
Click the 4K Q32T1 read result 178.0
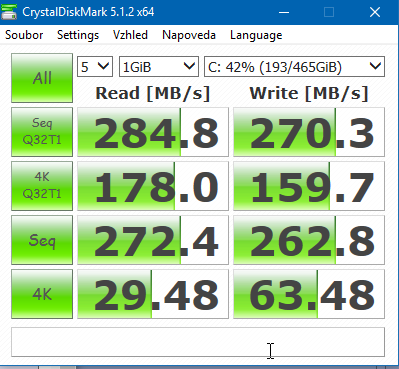point(153,186)
